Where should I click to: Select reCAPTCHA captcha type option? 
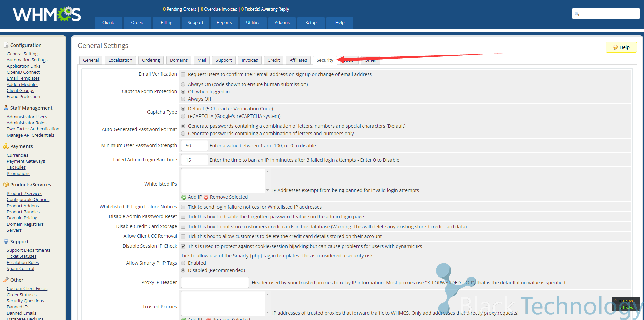pos(184,117)
